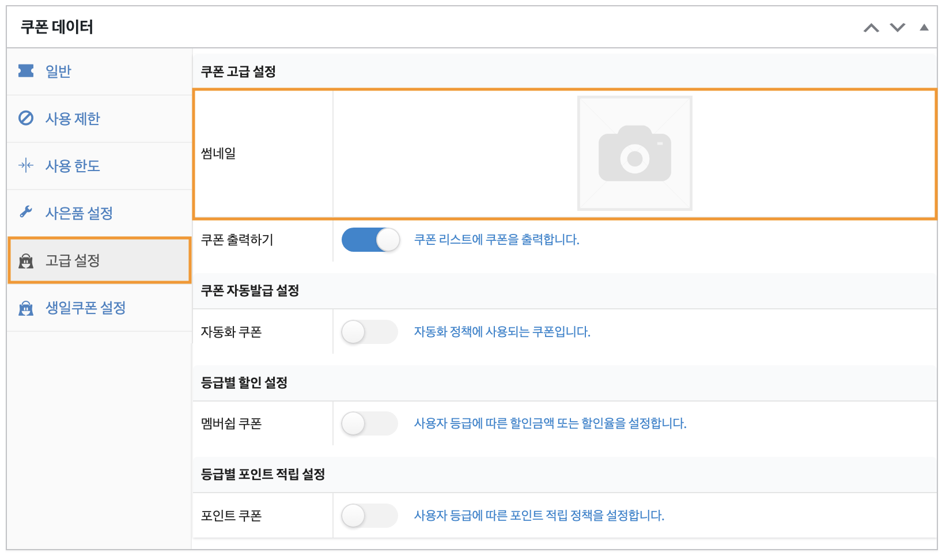The width and height of the screenshot is (946, 560).
Task: Click the 자동화 정책에 사용되는 쿠폰입니다 description
Action: [x=502, y=332]
